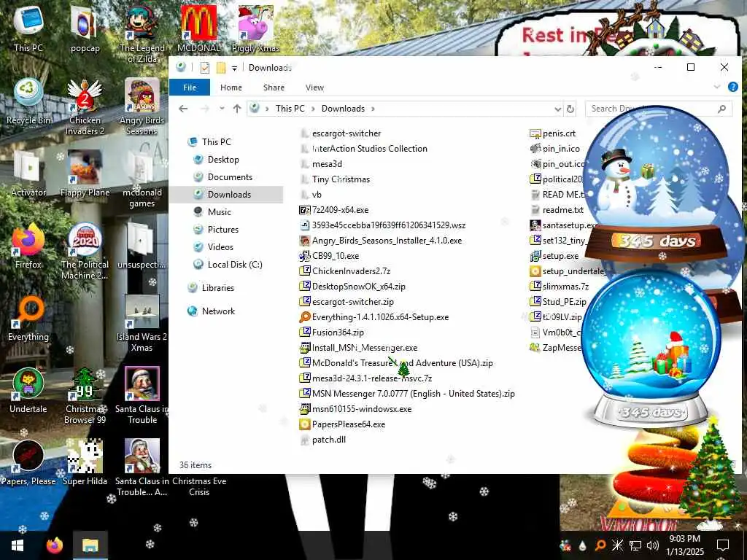Select Libraries in navigation pane
The height and width of the screenshot is (560, 747).
[x=217, y=287]
